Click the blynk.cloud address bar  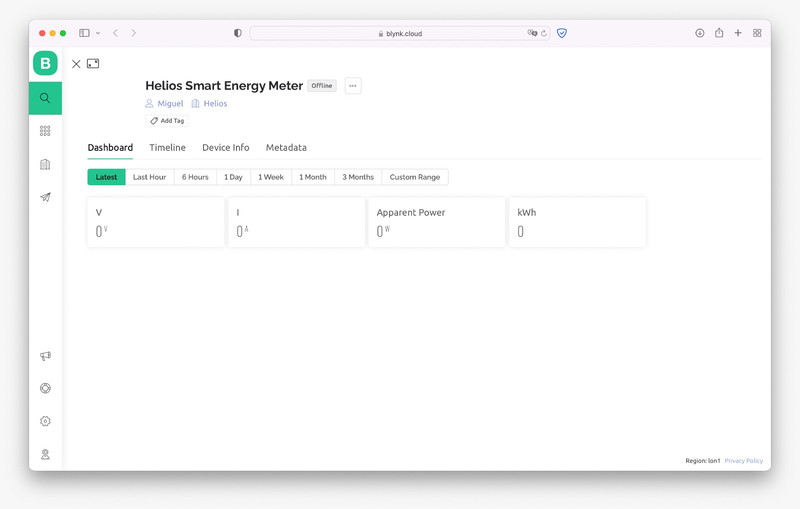click(399, 33)
